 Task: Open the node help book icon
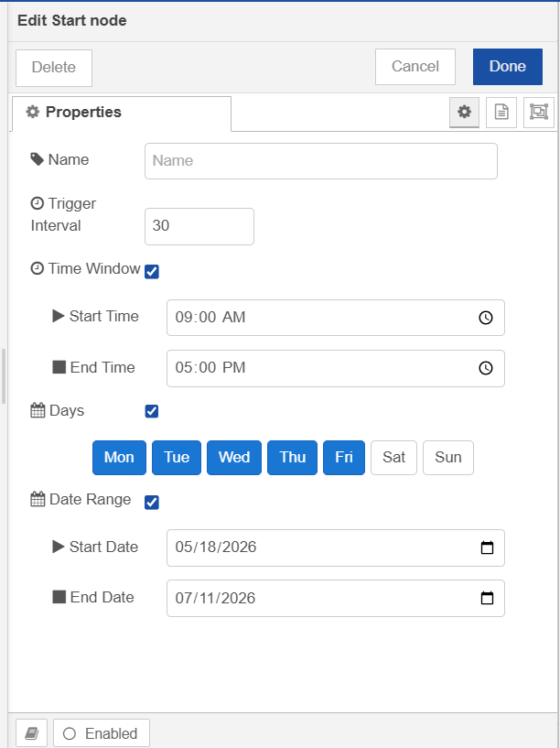31,732
